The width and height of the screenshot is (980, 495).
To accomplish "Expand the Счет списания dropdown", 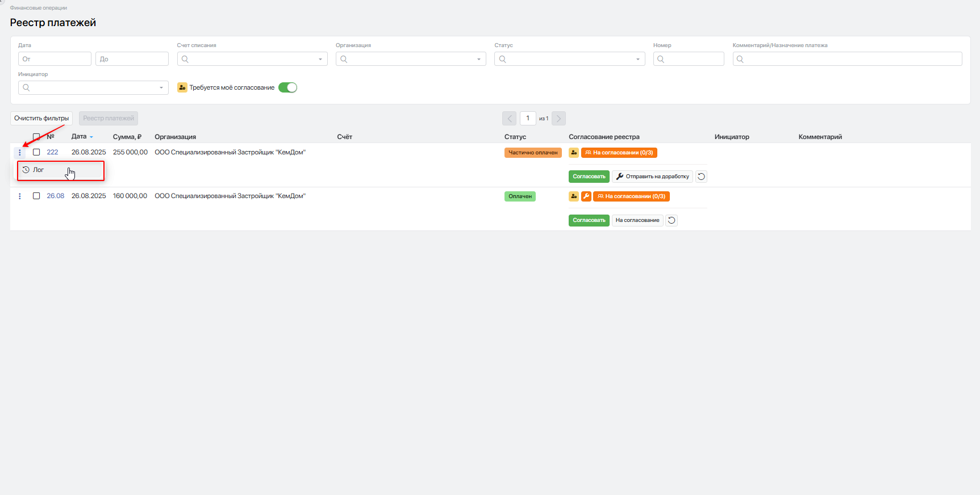I will (320, 59).
